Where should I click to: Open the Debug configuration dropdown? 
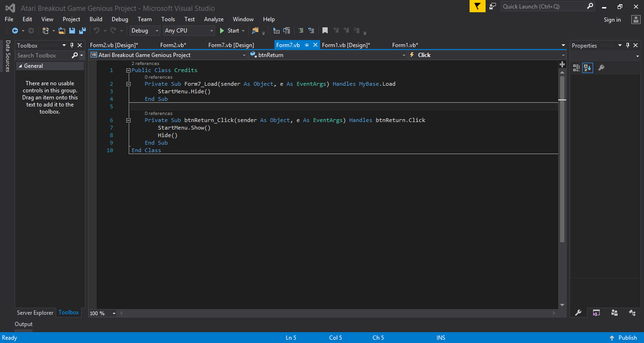pos(145,31)
